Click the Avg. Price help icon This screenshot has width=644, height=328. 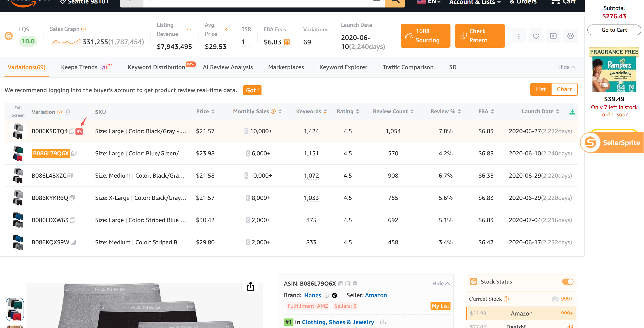(225, 29)
